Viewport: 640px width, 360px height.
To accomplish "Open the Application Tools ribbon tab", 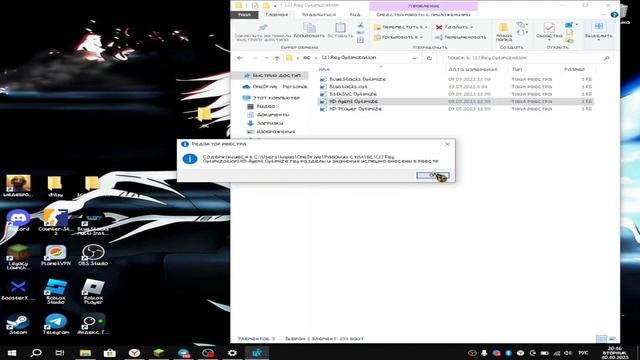I will (423, 15).
